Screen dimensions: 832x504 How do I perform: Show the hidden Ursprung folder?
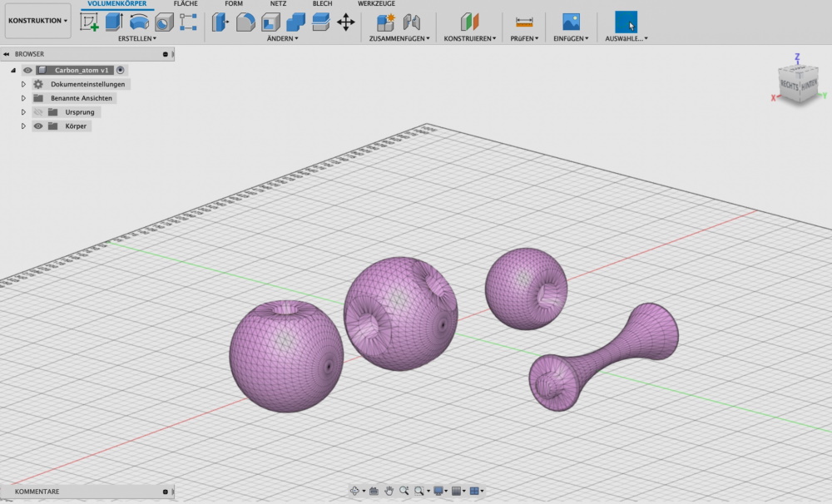coord(38,112)
